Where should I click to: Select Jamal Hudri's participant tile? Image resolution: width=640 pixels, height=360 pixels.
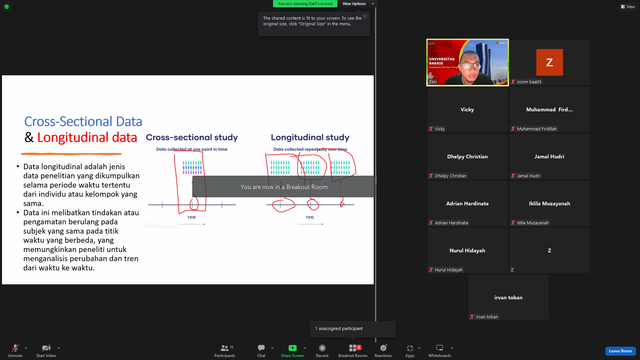pyautogui.click(x=549, y=156)
